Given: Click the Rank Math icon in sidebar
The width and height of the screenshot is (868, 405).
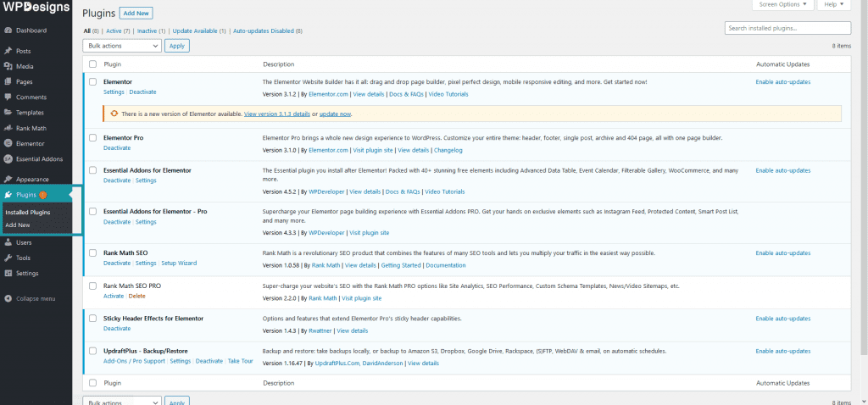Looking at the screenshot, I should tap(8, 128).
